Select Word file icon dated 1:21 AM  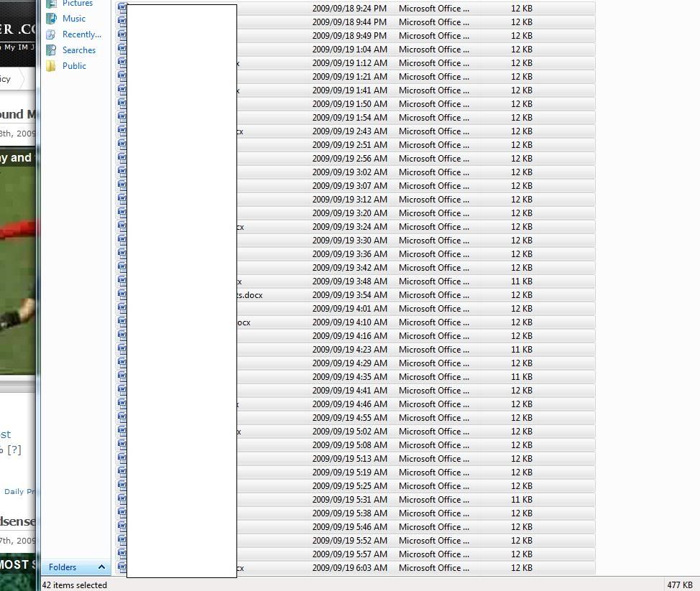pos(121,75)
